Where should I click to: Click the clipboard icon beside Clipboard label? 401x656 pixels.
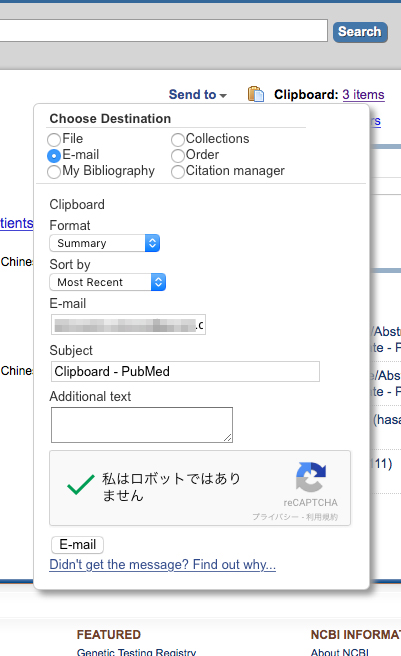pos(256,94)
